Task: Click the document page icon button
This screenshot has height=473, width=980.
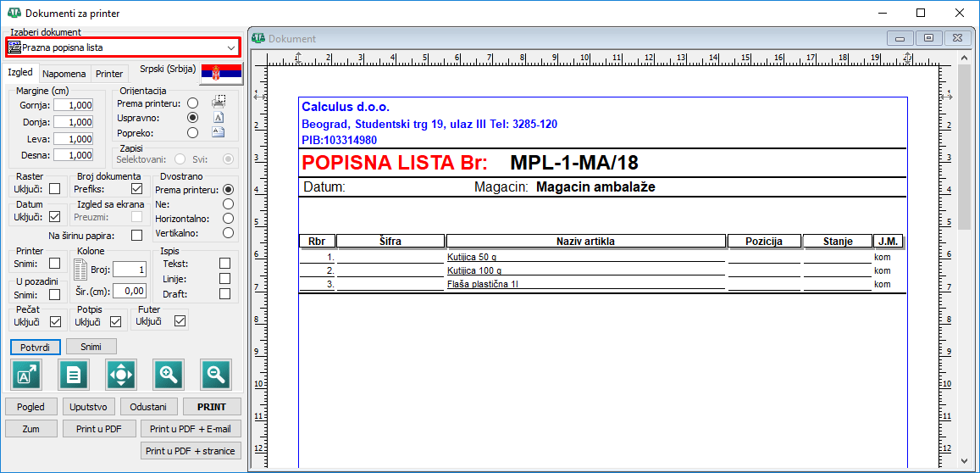Action: click(74, 374)
